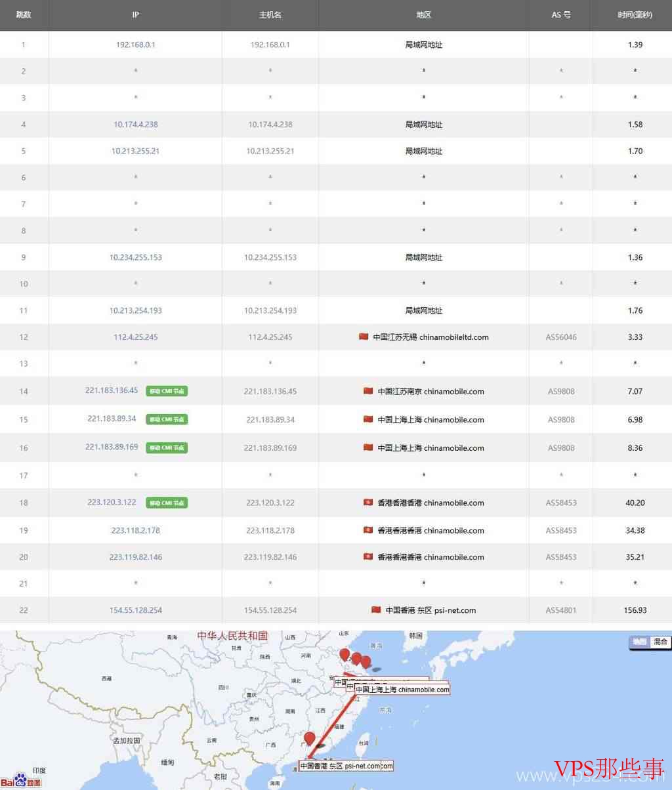This screenshot has height=790, width=672.
Task: Click the 局域网地址 region cell in hop 9
Action: click(x=423, y=257)
